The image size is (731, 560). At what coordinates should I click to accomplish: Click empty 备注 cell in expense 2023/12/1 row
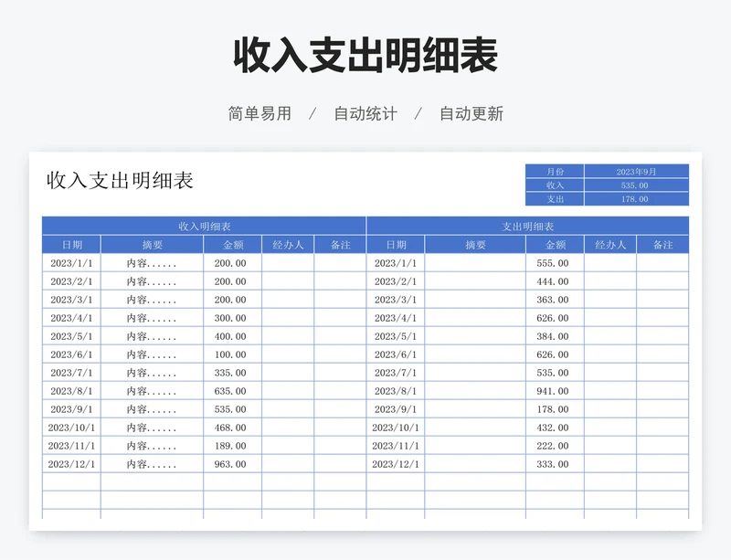click(662, 464)
